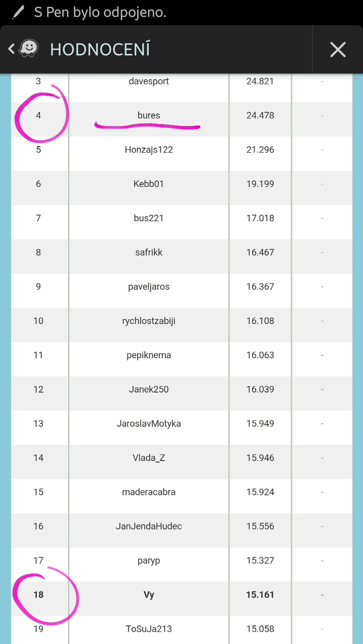363x644 pixels.
Task: Select the pepiknema row
Action: tap(149, 355)
